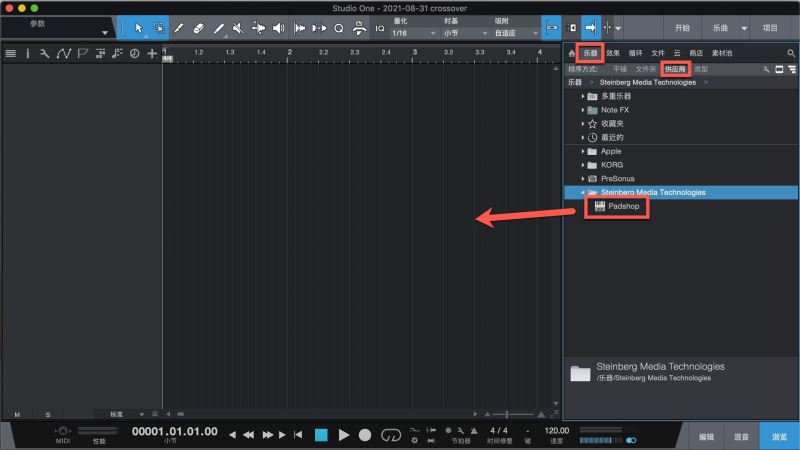This screenshot has width=800, height=450.
Task: Switch to the 文件 tab
Action: [x=658, y=53]
